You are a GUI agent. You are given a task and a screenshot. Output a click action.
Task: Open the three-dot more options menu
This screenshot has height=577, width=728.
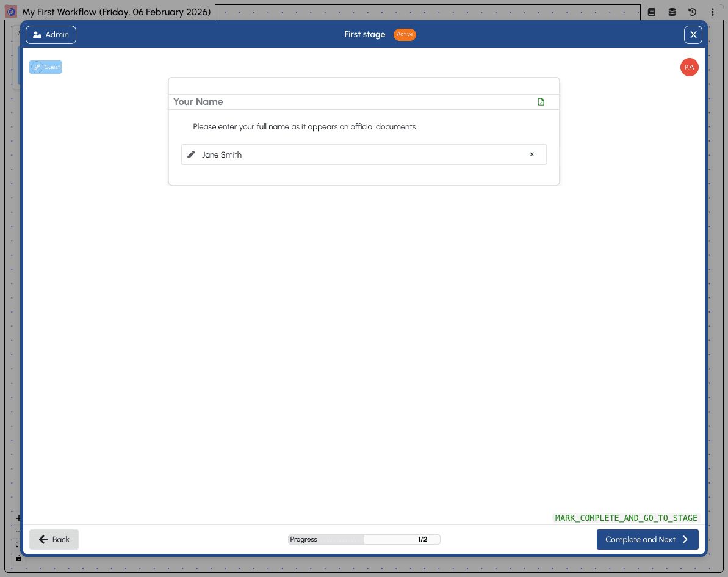coord(712,12)
